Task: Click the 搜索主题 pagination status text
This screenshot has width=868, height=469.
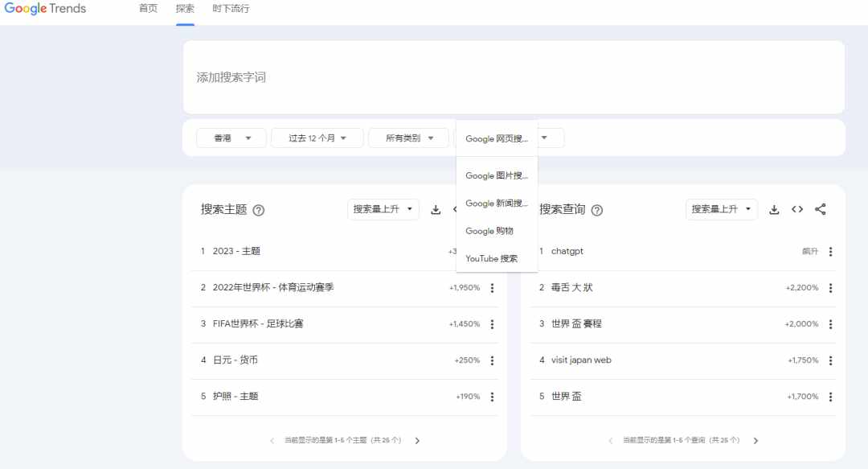Action: (342, 440)
